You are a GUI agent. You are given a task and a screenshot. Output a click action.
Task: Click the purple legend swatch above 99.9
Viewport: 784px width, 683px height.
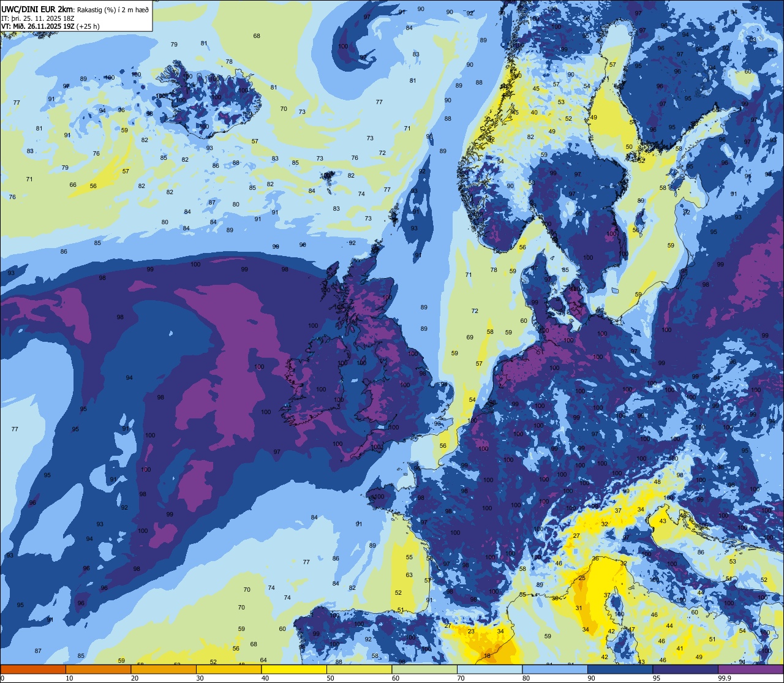750,669
